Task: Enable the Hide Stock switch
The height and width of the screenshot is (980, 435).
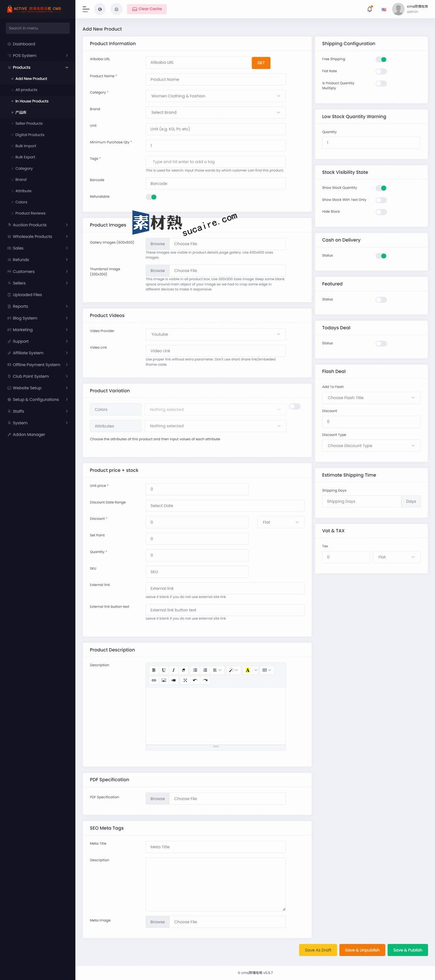Action: pos(381,212)
